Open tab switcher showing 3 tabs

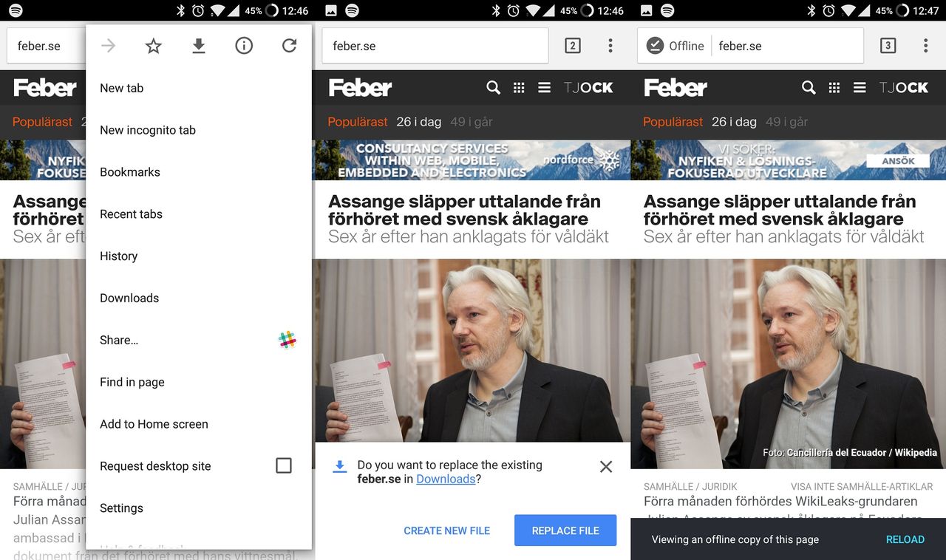tap(888, 46)
